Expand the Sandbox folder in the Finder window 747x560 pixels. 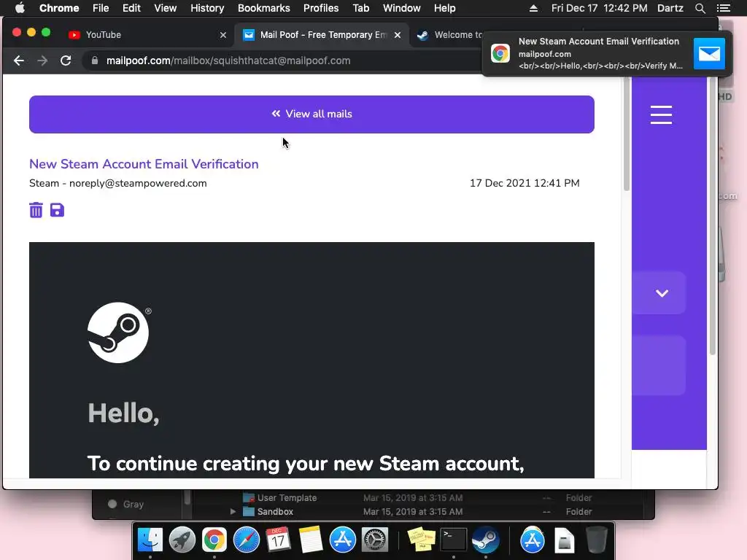[233, 512]
